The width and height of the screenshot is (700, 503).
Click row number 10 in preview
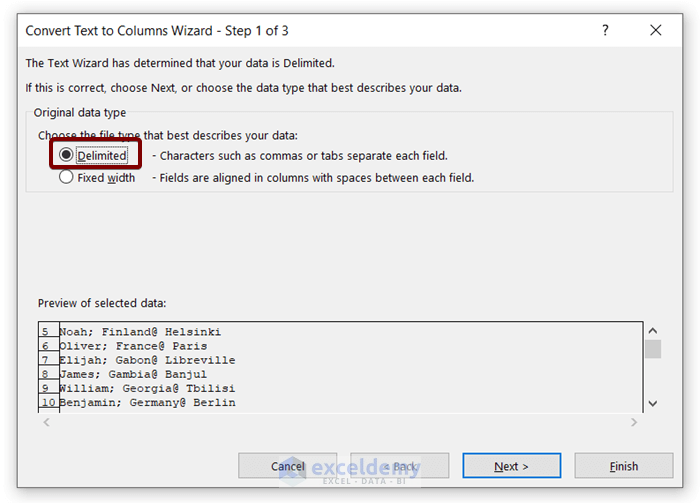(49, 403)
